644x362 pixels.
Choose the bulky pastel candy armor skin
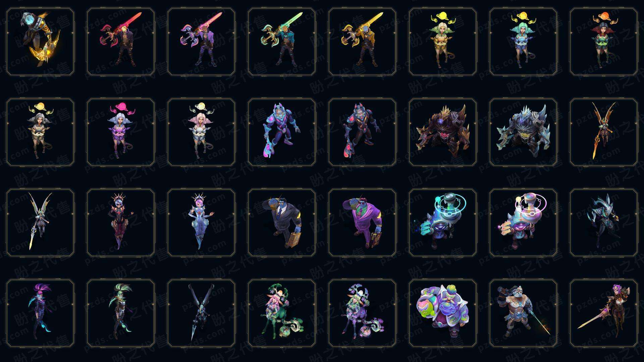click(x=443, y=313)
